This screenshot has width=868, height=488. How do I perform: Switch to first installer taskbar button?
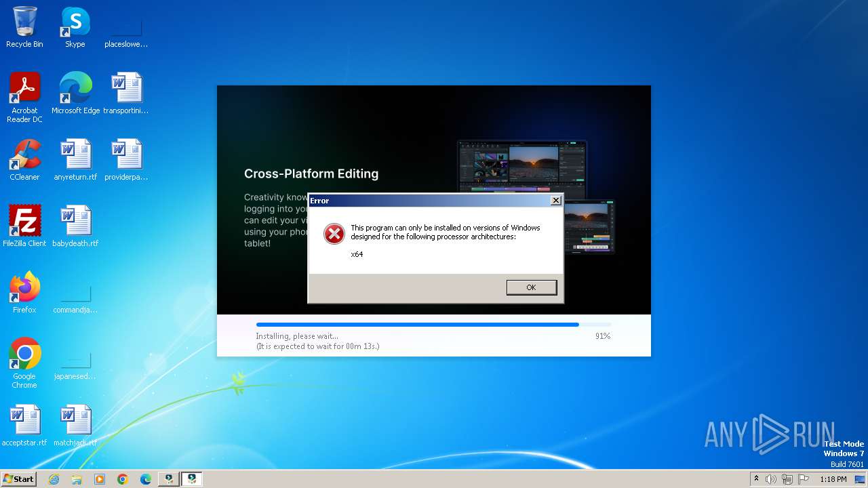[168, 479]
